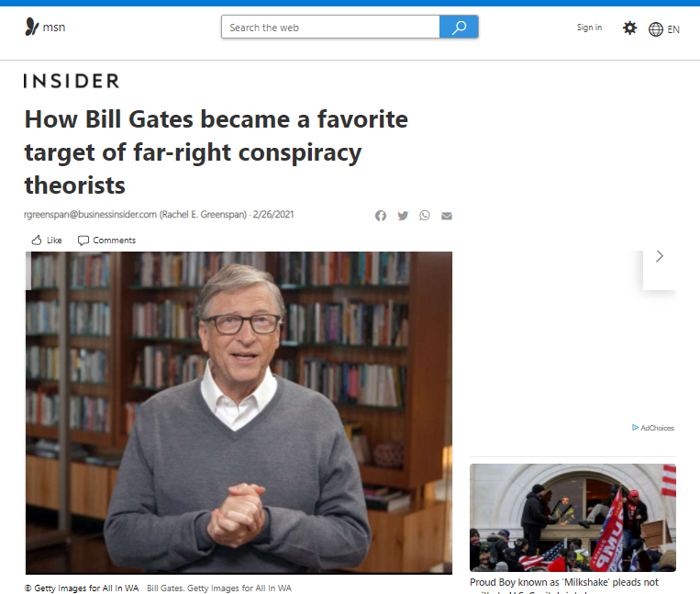Viewport: 700px width, 594px height.
Task: Open the INSIDER publisher logo
Action: coord(72,81)
